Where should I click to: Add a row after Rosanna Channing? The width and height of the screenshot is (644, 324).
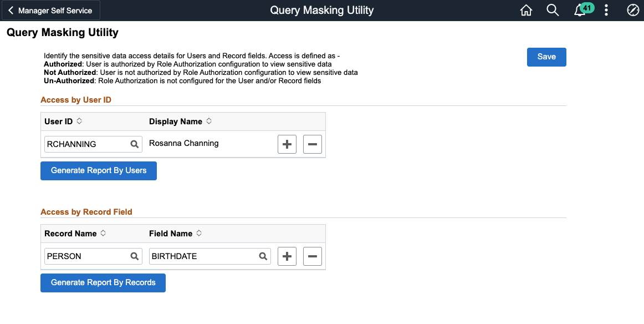pos(287,144)
